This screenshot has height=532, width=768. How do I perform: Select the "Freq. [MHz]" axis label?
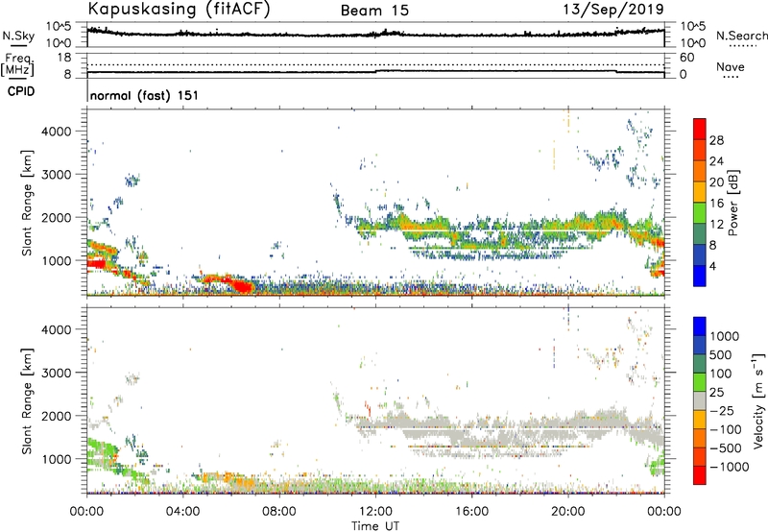pyautogui.click(x=17, y=65)
